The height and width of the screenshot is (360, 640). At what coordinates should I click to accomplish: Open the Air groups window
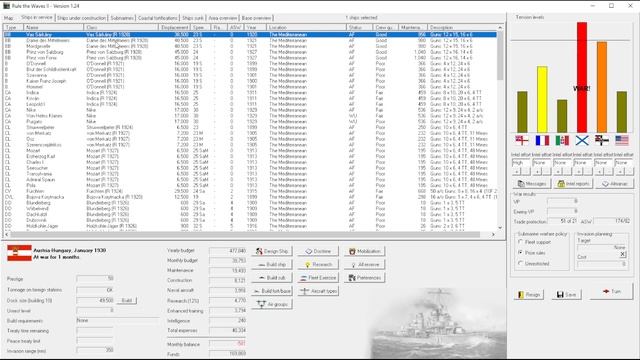click(x=272, y=304)
